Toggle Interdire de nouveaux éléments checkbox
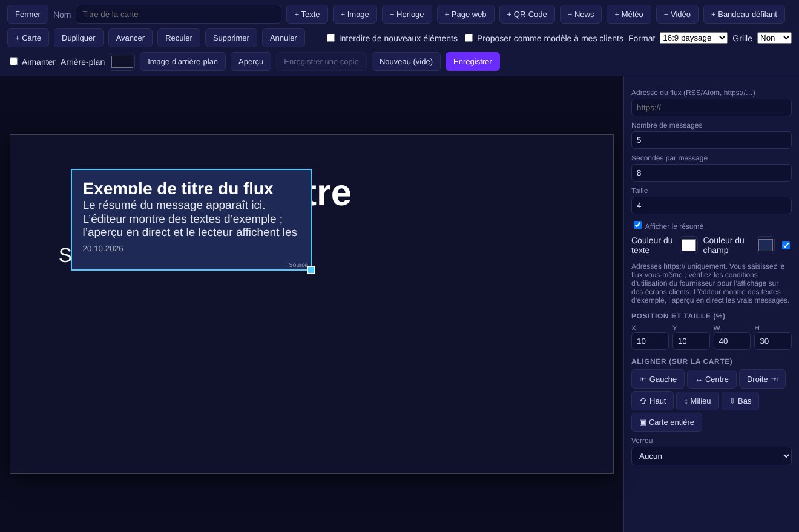The height and width of the screenshot is (532, 799). 330,38
